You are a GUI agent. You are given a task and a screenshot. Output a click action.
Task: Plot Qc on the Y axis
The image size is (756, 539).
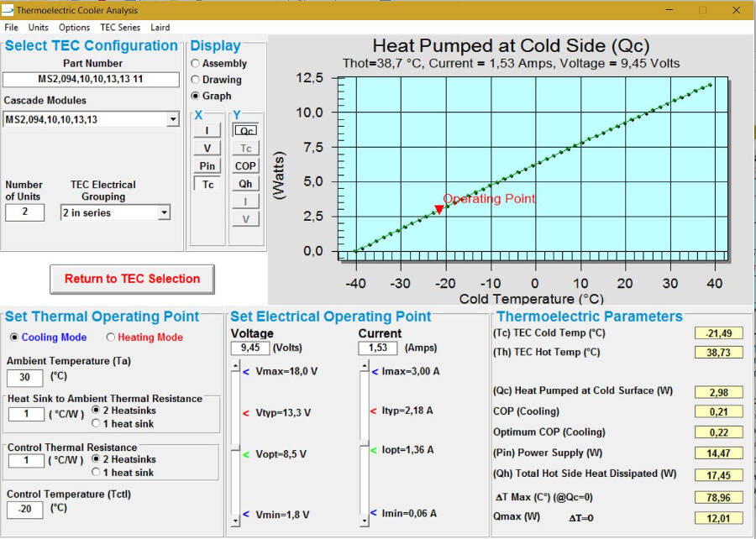[244, 130]
